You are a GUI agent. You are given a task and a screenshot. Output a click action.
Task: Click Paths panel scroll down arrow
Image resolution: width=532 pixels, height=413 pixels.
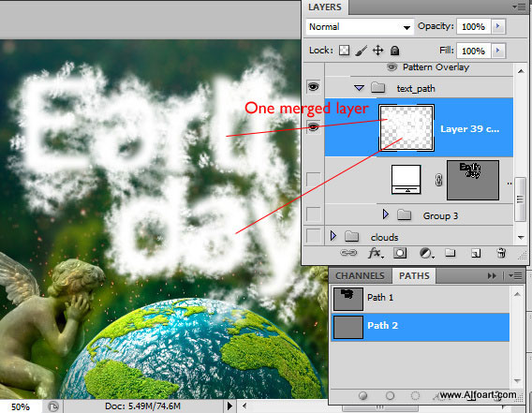[x=517, y=381]
